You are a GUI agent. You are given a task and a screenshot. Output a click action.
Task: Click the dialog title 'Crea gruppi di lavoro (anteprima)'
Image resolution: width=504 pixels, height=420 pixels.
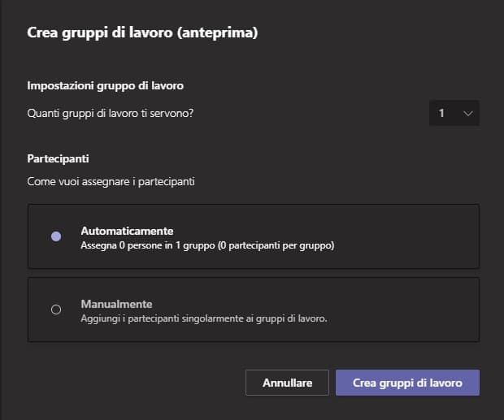142,32
